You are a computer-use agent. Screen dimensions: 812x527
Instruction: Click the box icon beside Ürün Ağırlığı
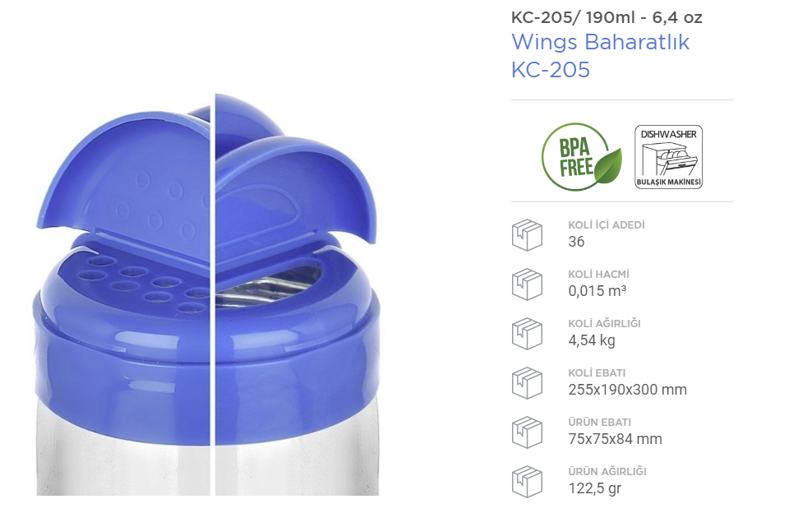[527, 482]
